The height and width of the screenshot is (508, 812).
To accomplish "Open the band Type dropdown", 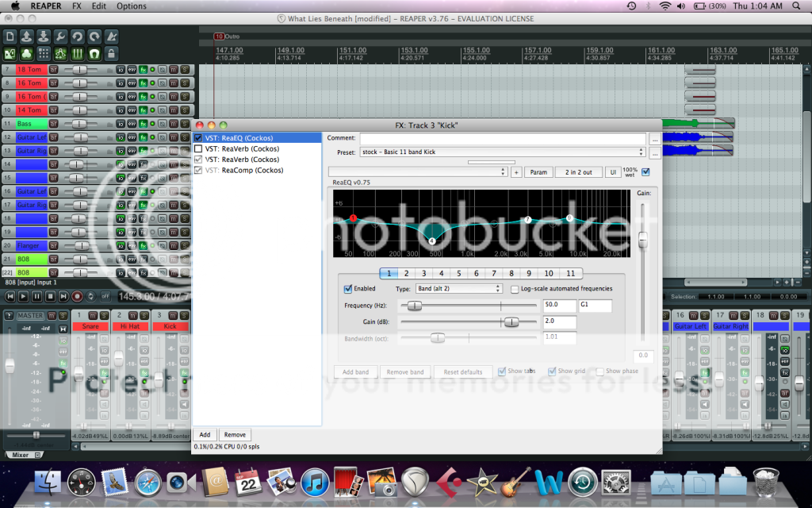I will point(458,289).
